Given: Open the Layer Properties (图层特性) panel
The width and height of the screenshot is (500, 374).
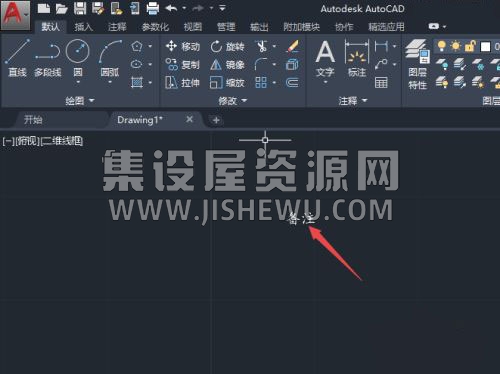Looking at the screenshot, I should tap(417, 65).
